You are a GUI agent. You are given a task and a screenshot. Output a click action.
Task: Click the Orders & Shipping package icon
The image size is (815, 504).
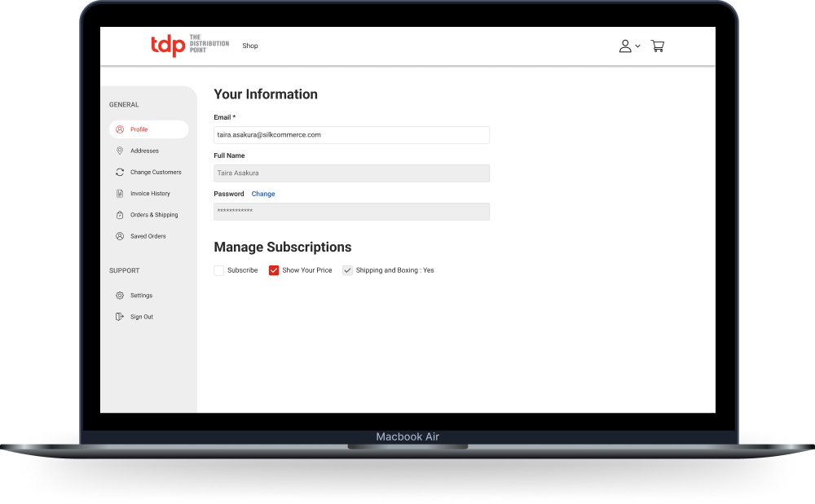click(x=120, y=215)
